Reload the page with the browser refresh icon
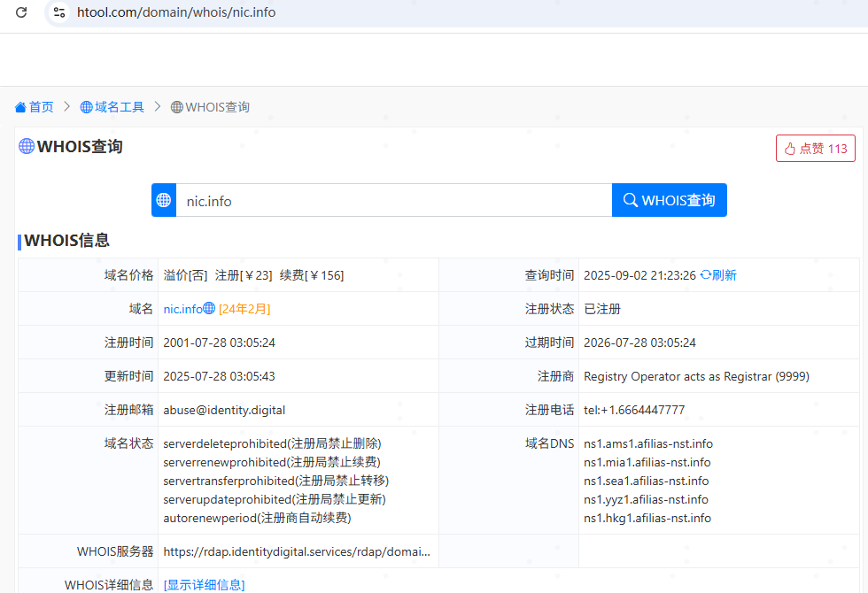868x593 pixels. click(x=21, y=12)
